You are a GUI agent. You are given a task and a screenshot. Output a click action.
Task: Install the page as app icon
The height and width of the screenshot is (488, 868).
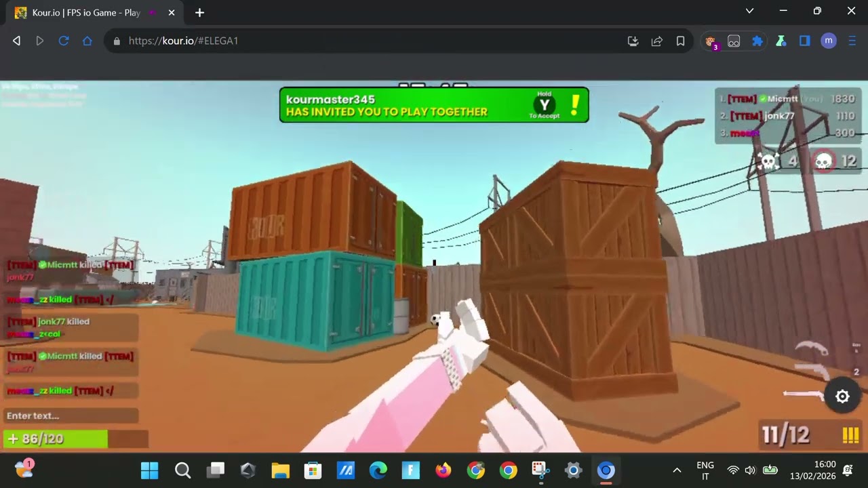(x=633, y=41)
